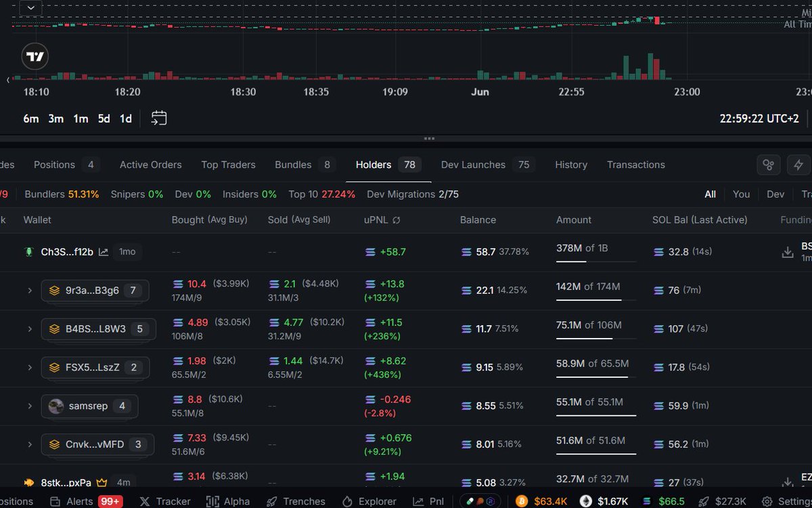Sort by the Amount column header
The height and width of the screenshot is (508, 812).
click(574, 220)
